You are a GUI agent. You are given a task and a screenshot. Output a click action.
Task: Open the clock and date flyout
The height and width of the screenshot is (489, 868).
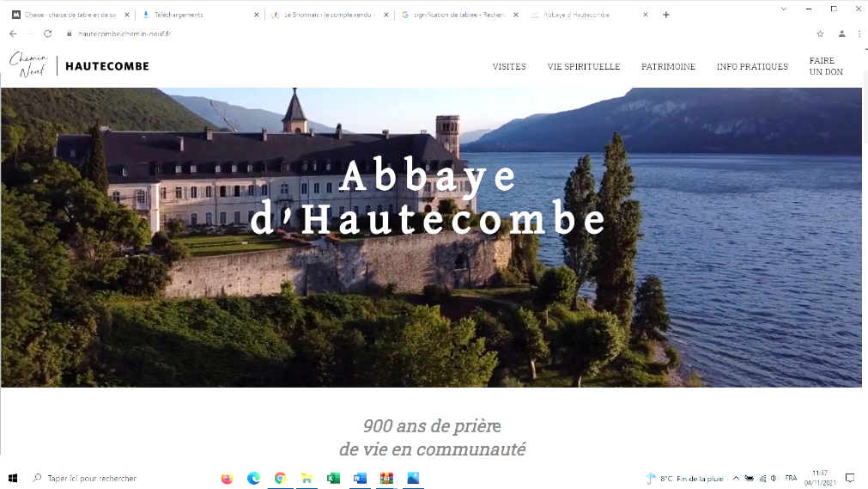[x=820, y=478]
